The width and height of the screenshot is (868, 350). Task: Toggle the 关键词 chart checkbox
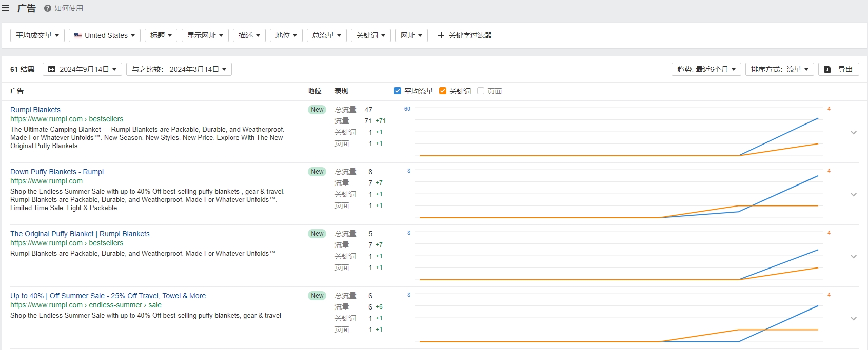coord(443,91)
